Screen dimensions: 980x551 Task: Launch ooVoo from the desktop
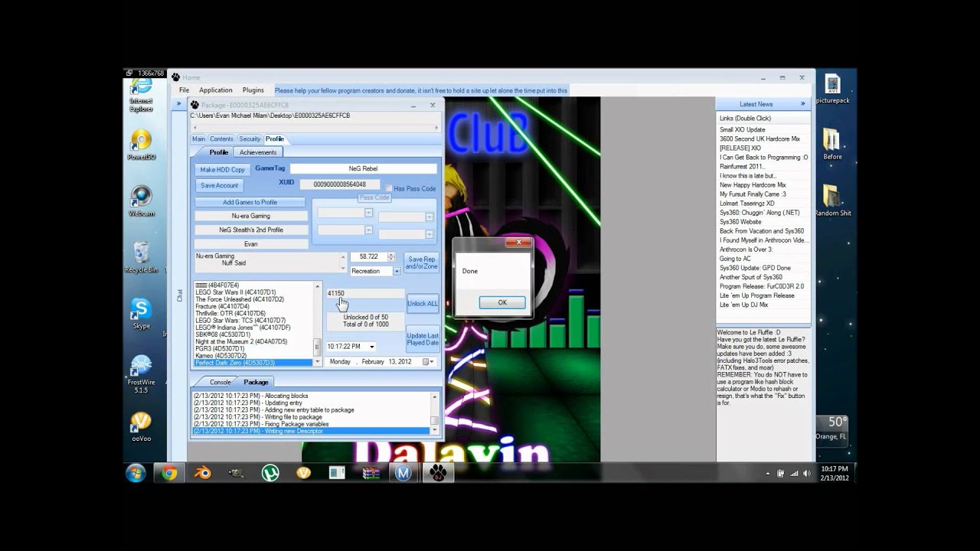[x=141, y=426]
